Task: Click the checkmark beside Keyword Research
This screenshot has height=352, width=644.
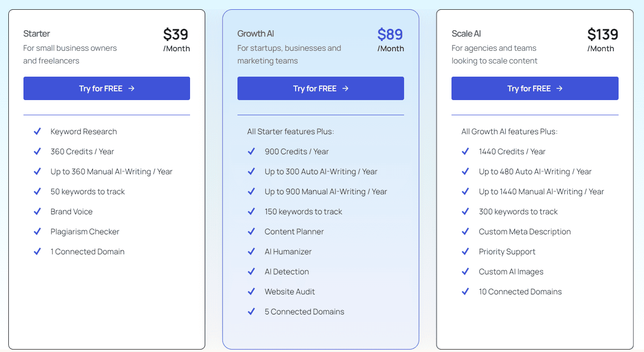Action: pos(37,131)
